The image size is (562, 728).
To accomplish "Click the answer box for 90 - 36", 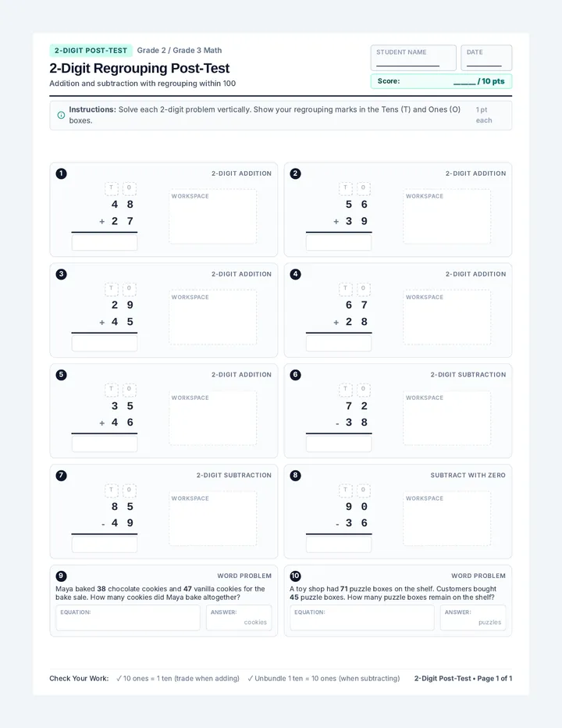I will (339, 544).
